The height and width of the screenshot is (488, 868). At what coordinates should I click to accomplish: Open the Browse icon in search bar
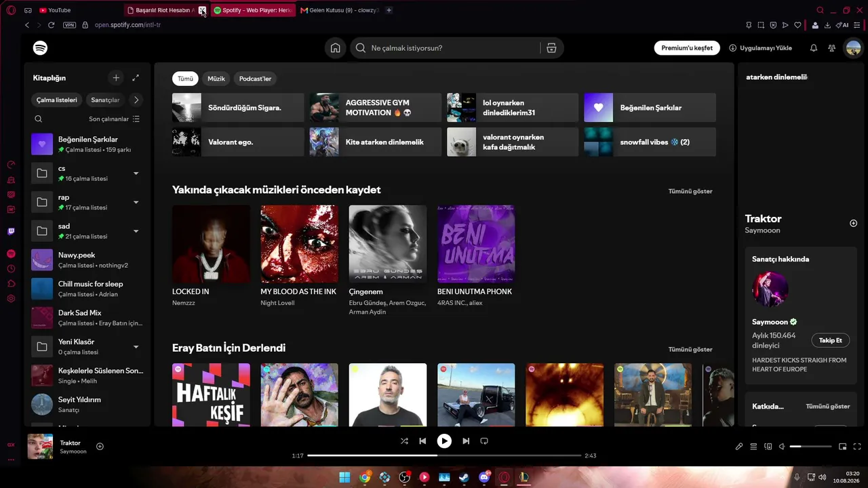551,48
